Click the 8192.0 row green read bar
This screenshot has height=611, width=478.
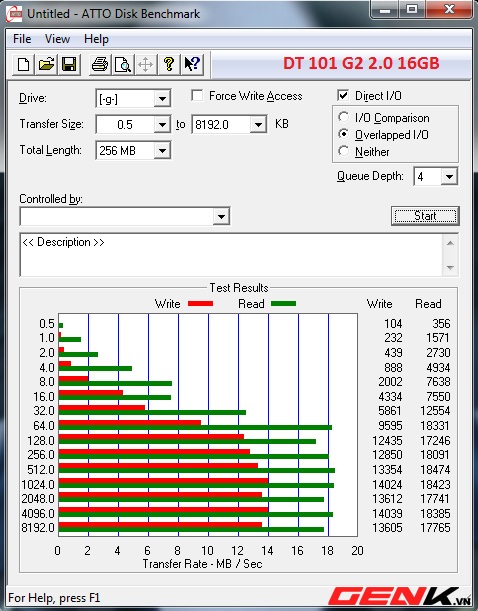click(191, 530)
